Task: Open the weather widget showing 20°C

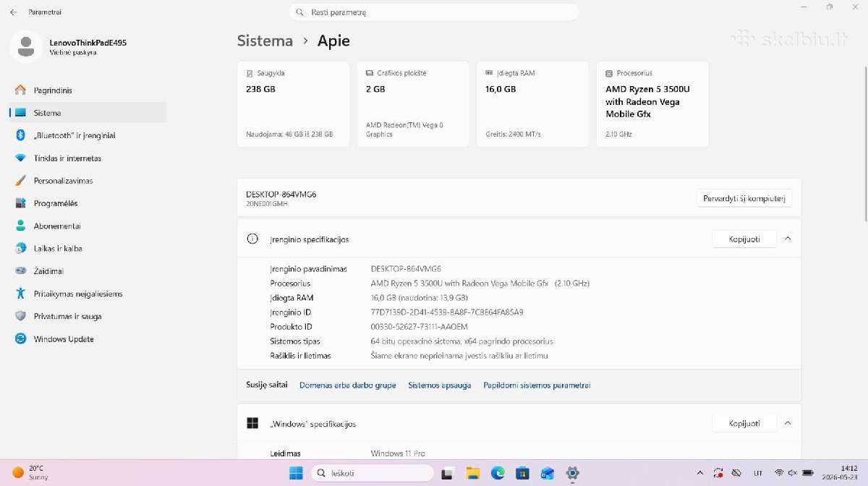Action: pyautogui.click(x=30, y=473)
